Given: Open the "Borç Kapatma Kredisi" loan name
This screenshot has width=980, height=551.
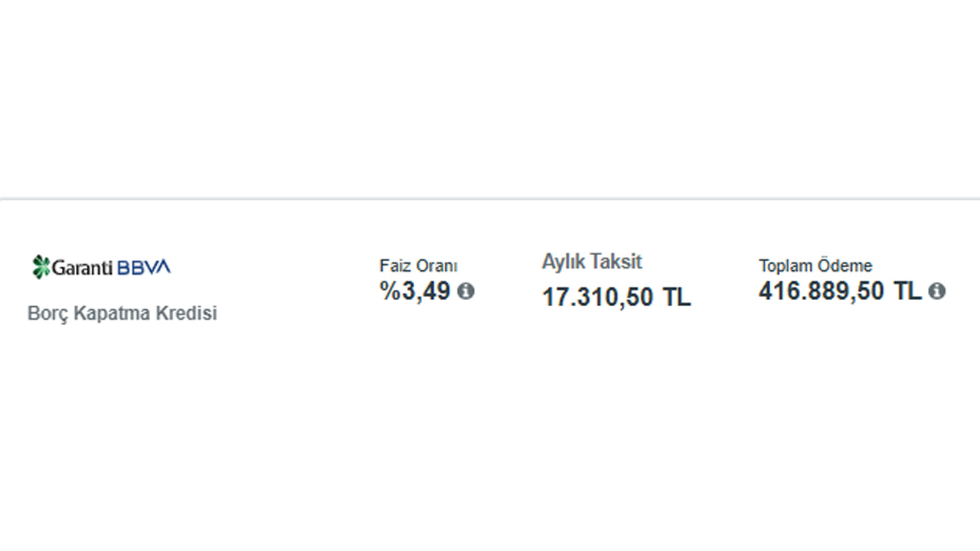Looking at the screenshot, I should [122, 314].
